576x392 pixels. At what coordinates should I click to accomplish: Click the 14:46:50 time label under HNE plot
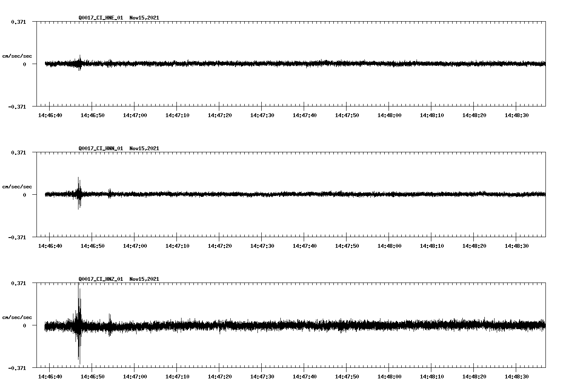92,115
